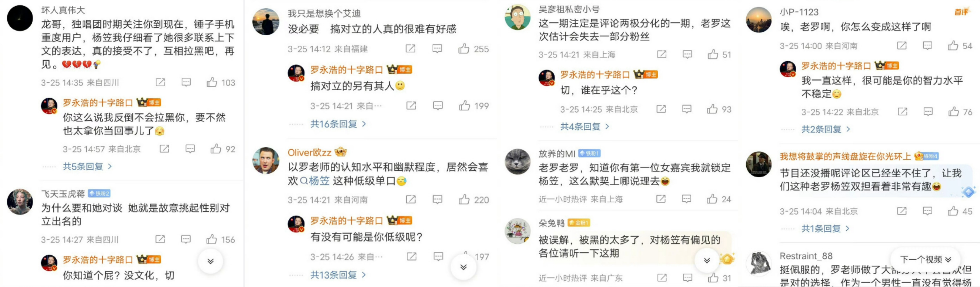Forward 吴彦祖私密小号's comment with share icon

[662, 54]
